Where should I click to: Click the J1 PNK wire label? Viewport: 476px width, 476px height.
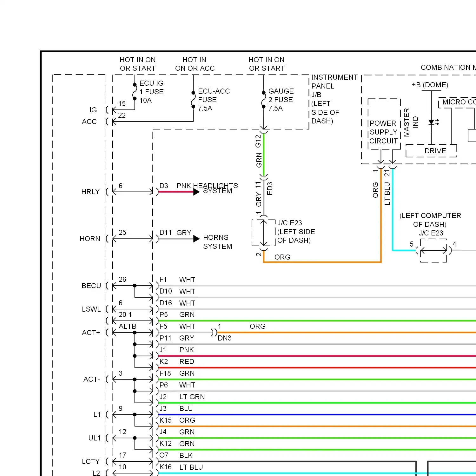tap(177, 350)
